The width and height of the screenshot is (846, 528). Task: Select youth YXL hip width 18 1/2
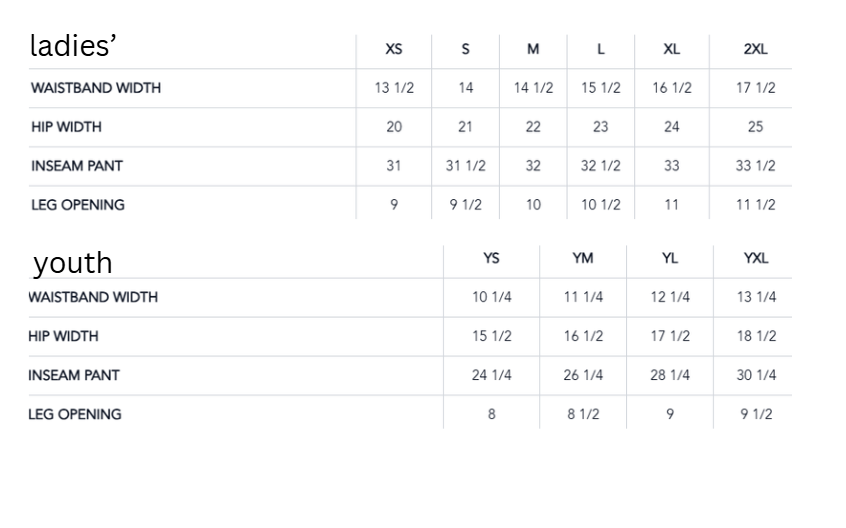tap(756, 336)
